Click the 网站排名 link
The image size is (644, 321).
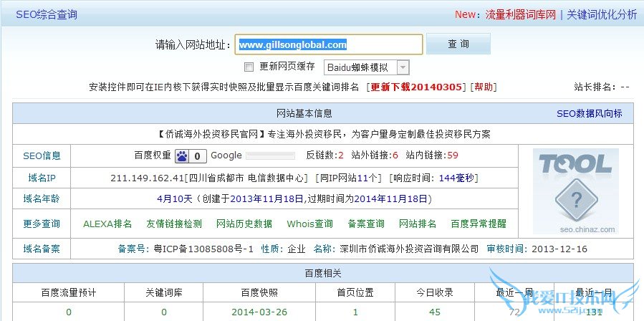tap(418, 224)
